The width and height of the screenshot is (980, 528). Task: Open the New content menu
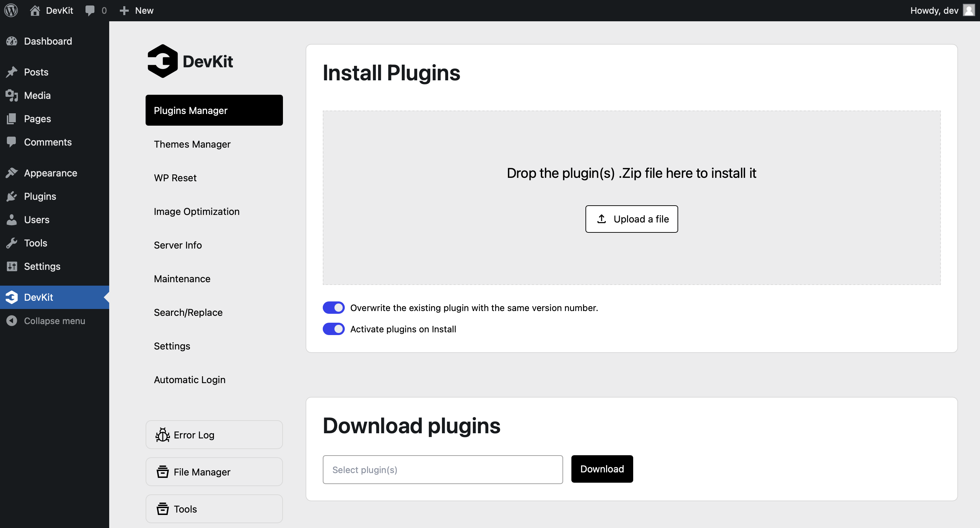(x=137, y=10)
